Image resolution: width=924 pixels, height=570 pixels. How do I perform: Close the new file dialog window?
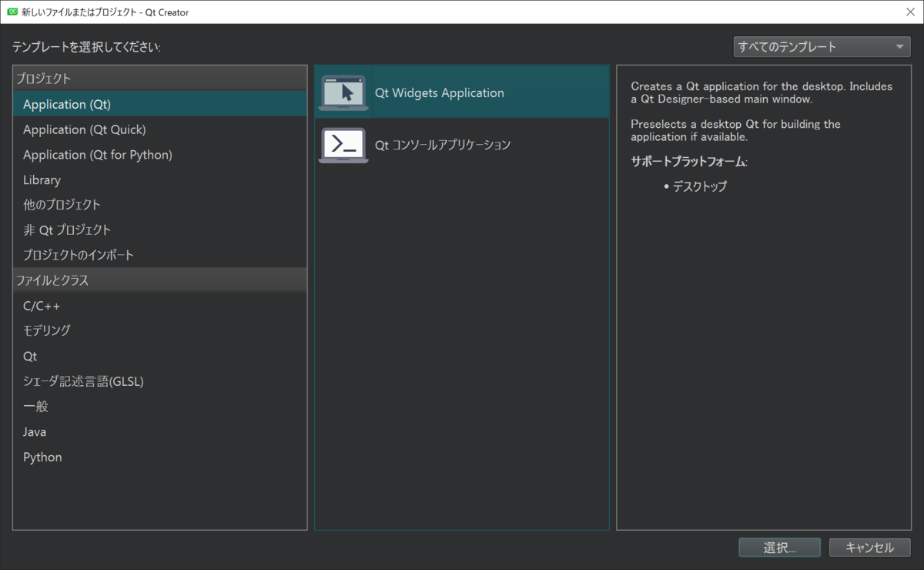click(x=910, y=12)
